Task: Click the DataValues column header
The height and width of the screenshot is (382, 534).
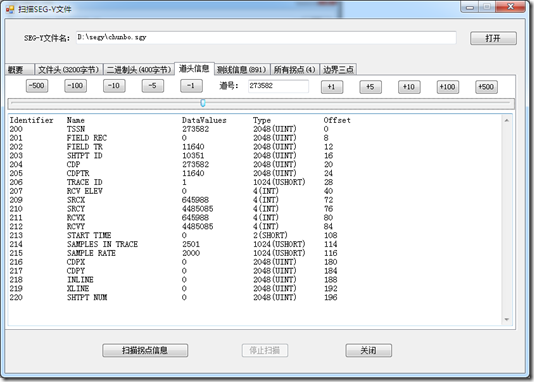Action: pos(204,120)
